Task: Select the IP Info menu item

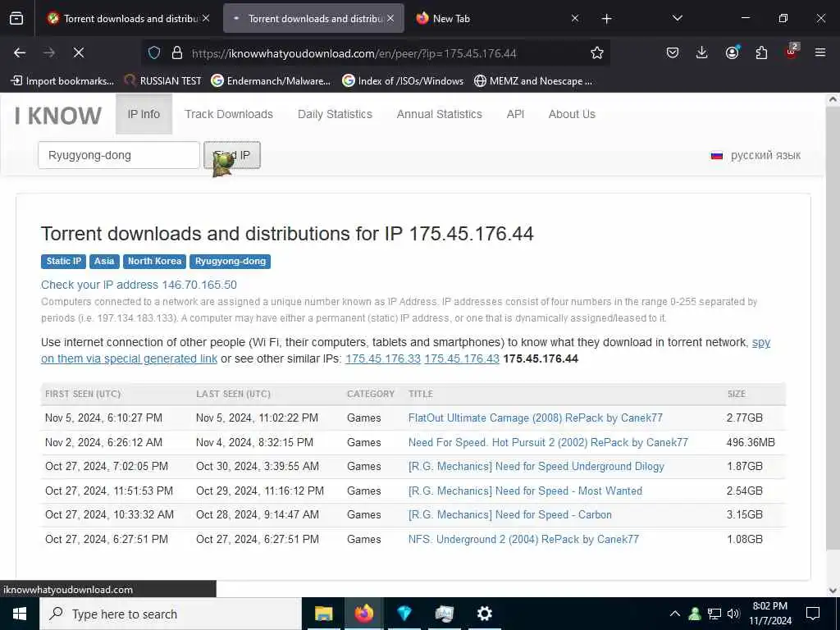Action: point(144,114)
